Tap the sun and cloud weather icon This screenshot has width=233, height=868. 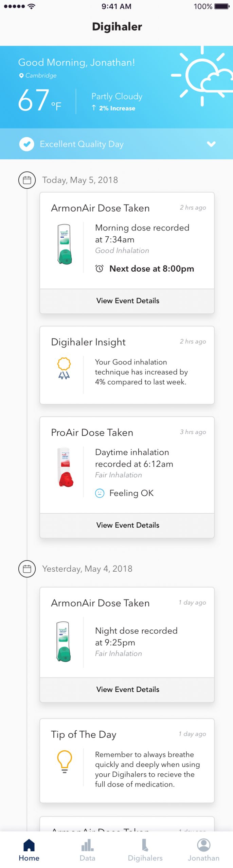click(202, 76)
